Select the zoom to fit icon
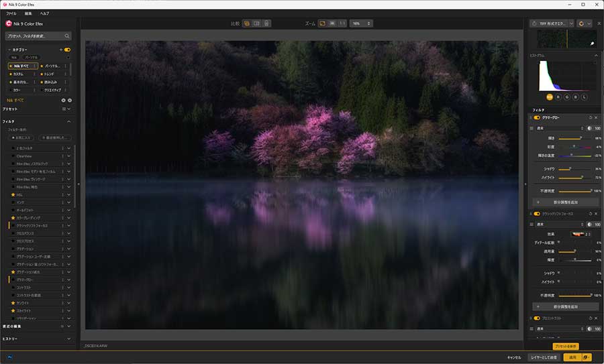The image size is (604, 364). coord(322,23)
